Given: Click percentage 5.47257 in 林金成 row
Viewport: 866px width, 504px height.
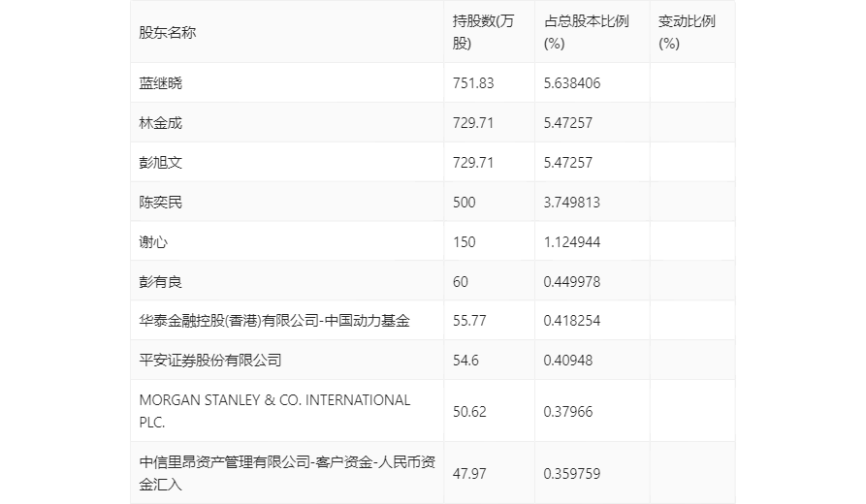Looking at the screenshot, I should coord(567,123).
